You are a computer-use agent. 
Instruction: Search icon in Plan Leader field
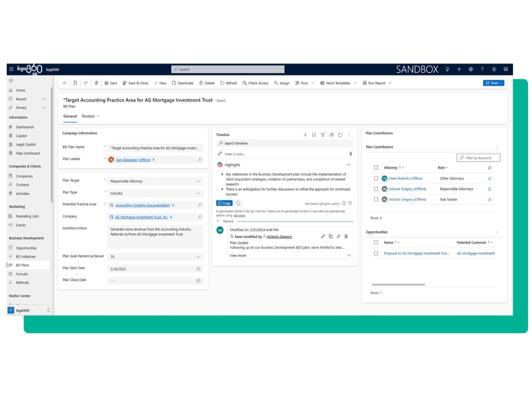[199, 160]
